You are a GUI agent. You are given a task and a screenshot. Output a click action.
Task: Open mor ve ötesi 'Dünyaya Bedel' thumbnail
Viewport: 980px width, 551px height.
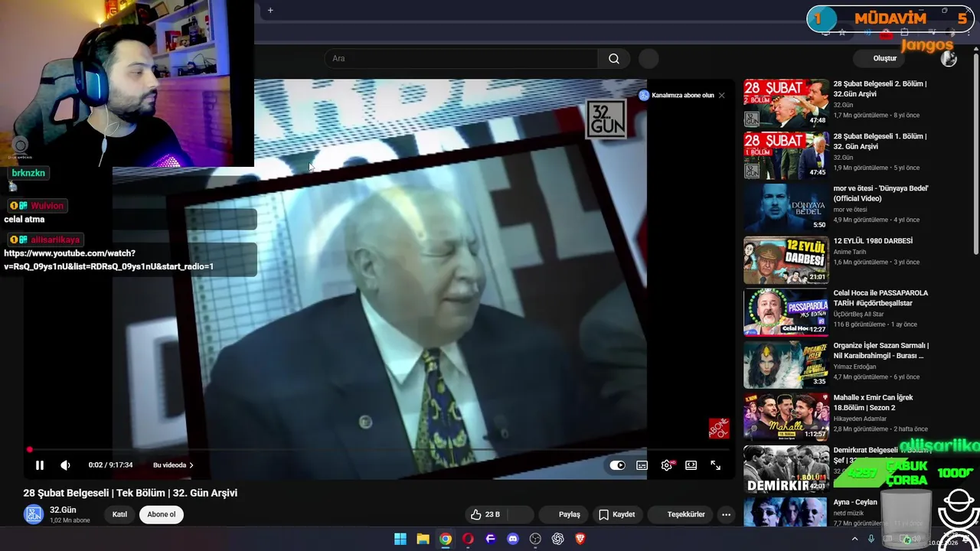pyautogui.click(x=786, y=207)
